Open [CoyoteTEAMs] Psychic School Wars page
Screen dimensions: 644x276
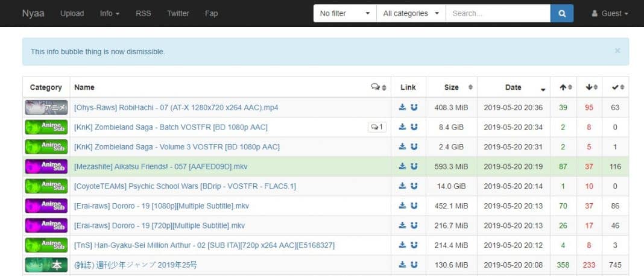click(x=185, y=186)
